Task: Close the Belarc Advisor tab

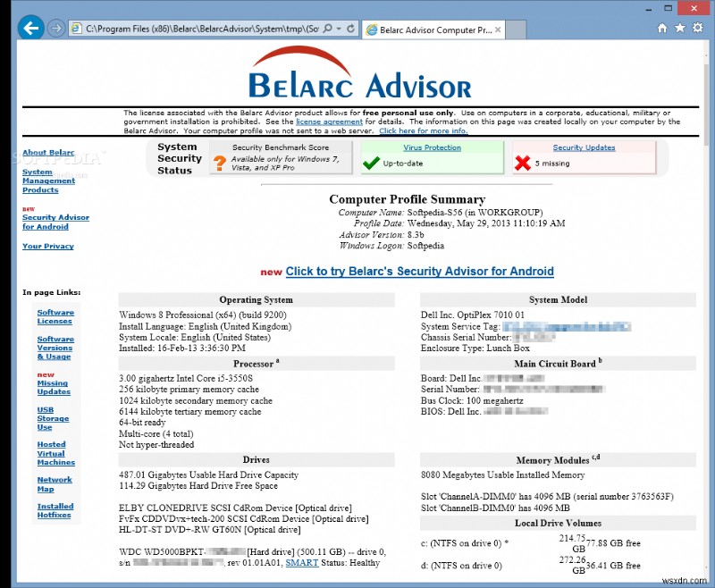Action: point(498,30)
